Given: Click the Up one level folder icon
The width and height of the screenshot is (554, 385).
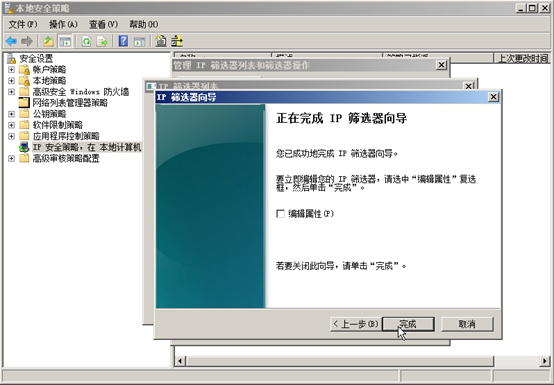Looking at the screenshot, I should [x=48, y=41].
